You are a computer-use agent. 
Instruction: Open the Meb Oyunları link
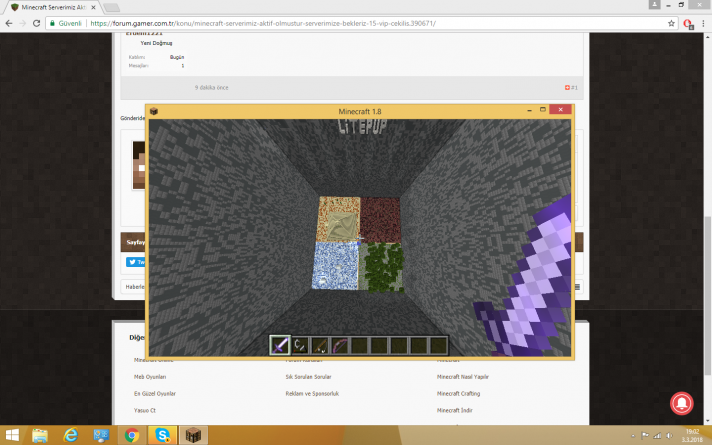click(x=150, y=377)
